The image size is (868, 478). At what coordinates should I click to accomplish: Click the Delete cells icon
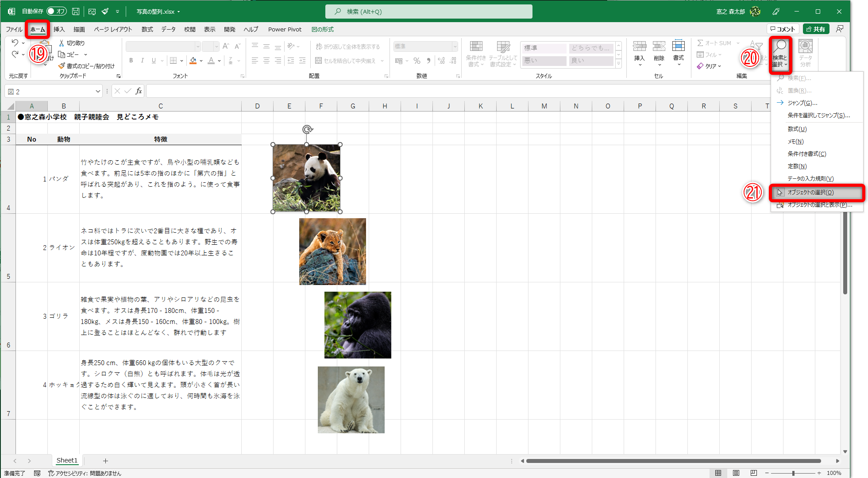659,46
